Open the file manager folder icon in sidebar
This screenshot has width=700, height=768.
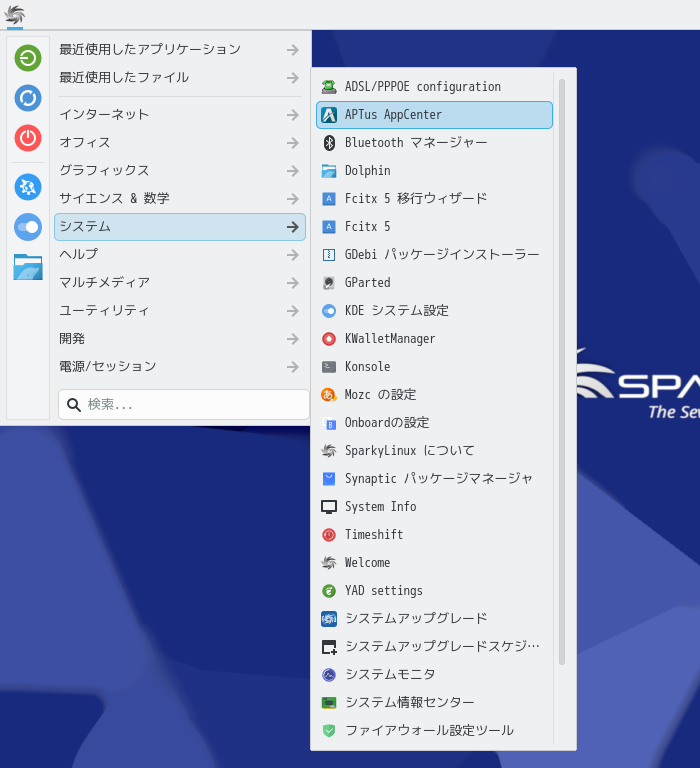click(28, 267)
